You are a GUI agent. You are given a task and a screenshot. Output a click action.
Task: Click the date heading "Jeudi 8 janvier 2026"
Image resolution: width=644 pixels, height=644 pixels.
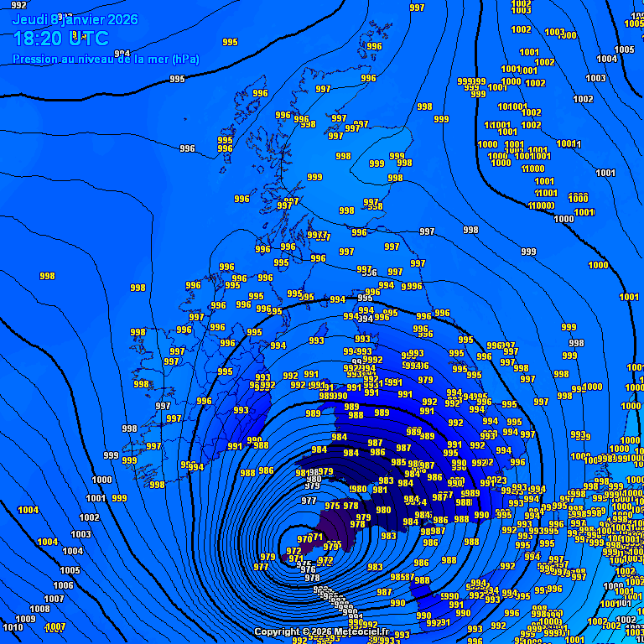[75, 19]
